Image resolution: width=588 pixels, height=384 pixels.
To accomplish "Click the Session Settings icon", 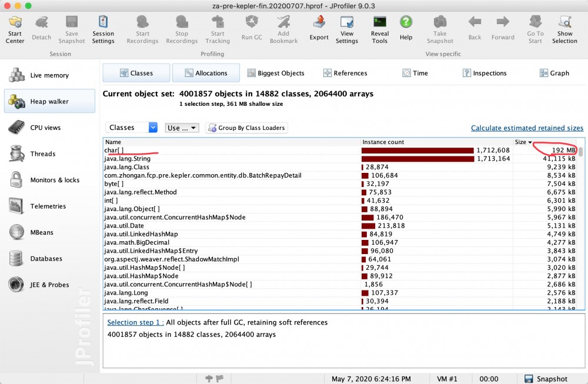I will coord(103,29).
